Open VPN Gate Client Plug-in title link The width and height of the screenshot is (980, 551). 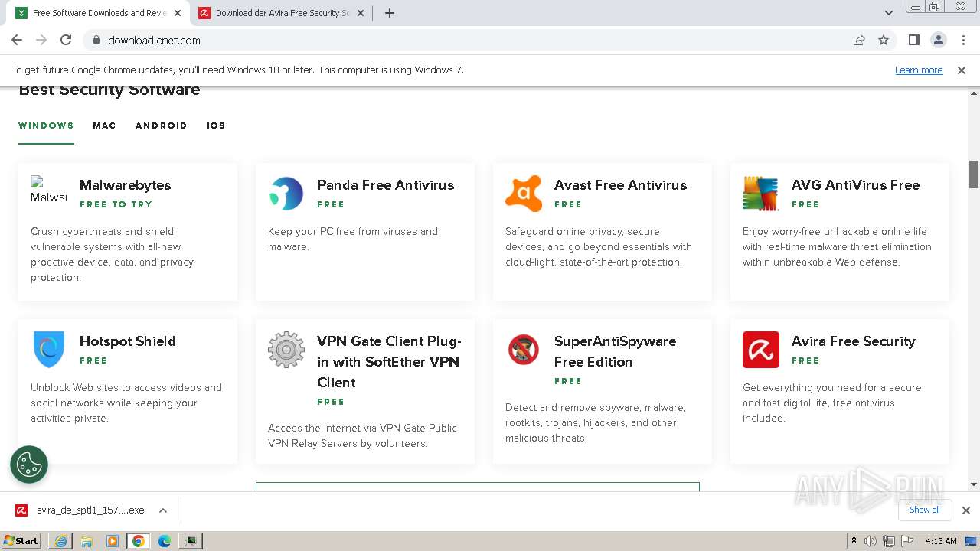pos(389,362)
